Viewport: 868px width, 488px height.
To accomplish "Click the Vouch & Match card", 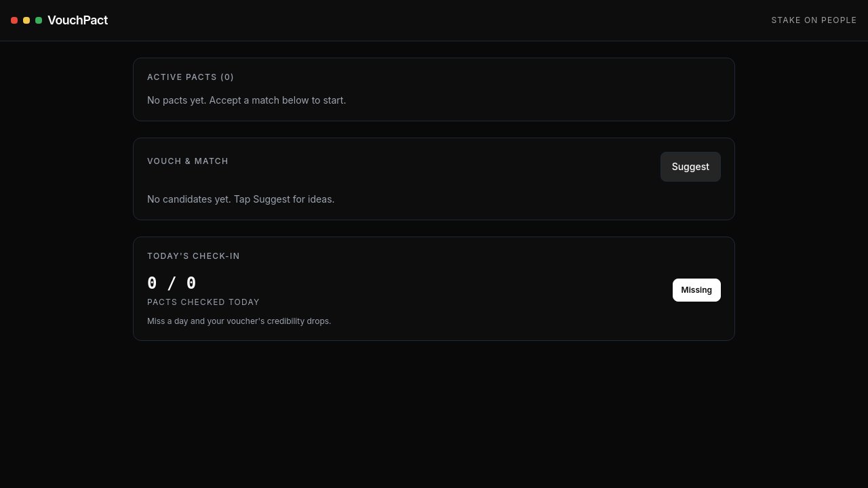I will click(x=434, y=179).
